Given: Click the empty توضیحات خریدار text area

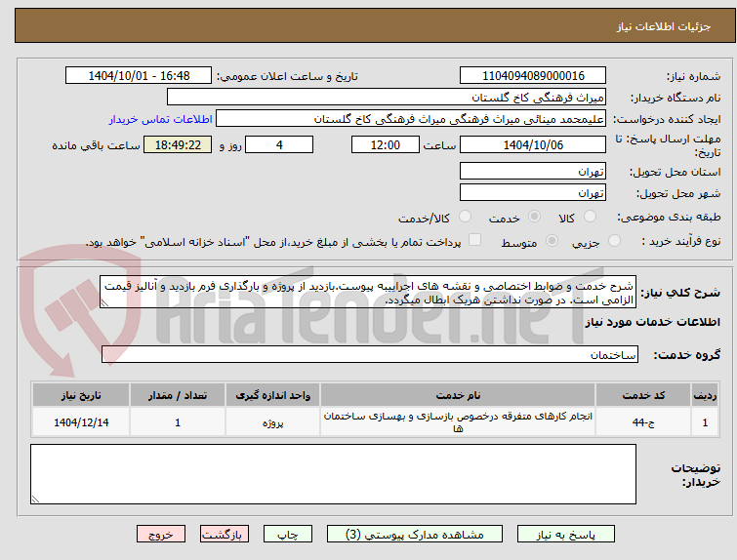Looking at the screenshot, I should point(333,474).
